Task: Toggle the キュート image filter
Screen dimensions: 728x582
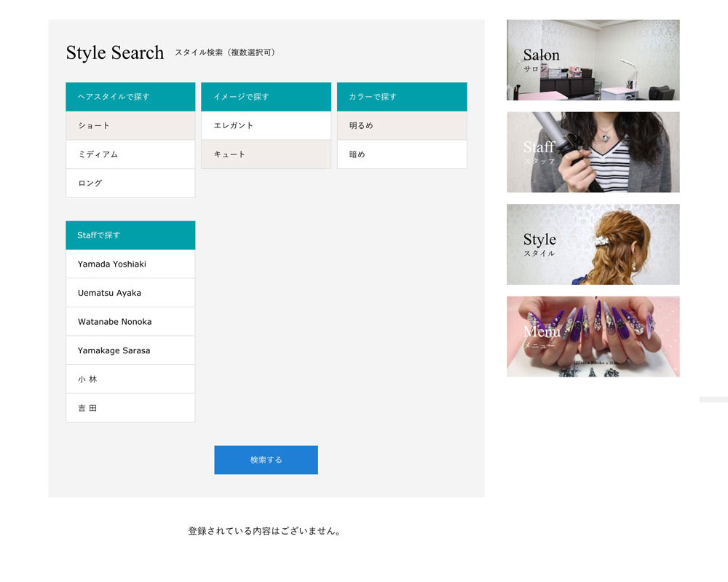Action: [x=266, y=154]
